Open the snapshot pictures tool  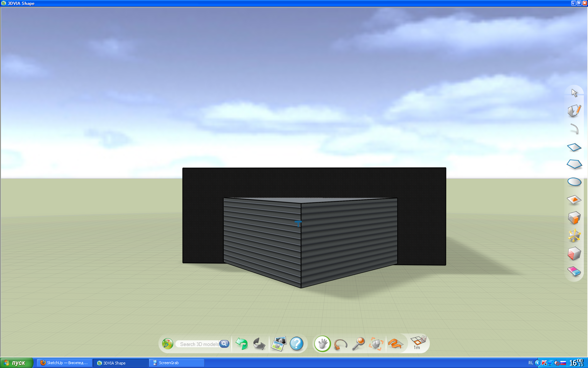point(279,344)
